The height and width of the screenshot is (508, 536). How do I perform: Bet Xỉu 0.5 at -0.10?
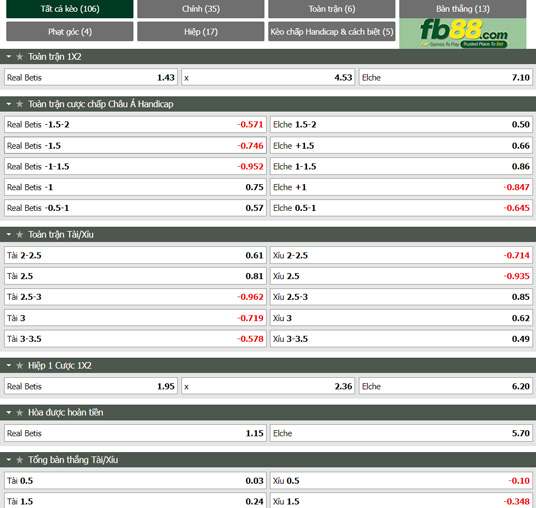[x=401, y=481]
